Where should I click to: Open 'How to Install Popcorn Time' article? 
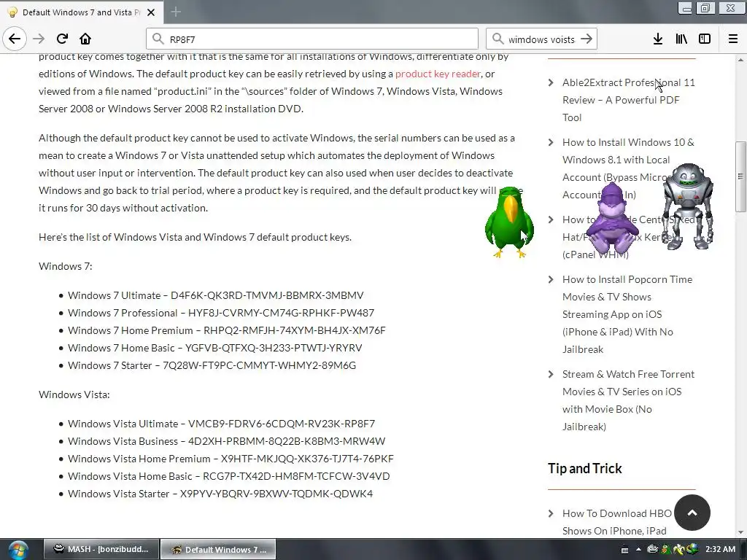tap(627, 314)
